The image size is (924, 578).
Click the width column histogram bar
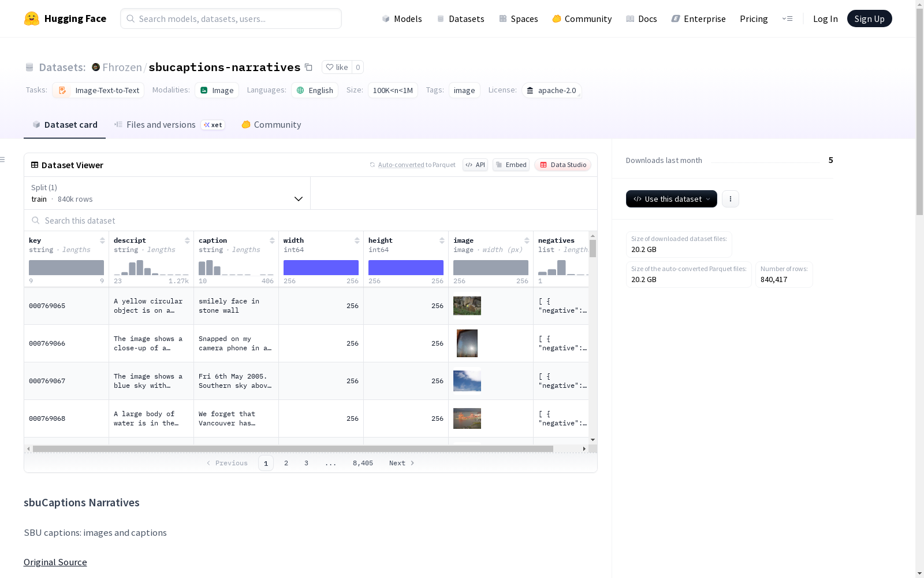point(321,268)
